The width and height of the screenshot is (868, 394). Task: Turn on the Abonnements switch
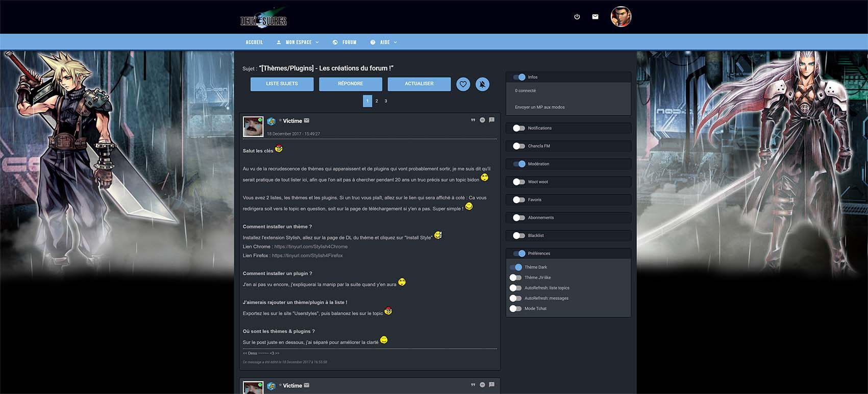click(x=519, y=217)
